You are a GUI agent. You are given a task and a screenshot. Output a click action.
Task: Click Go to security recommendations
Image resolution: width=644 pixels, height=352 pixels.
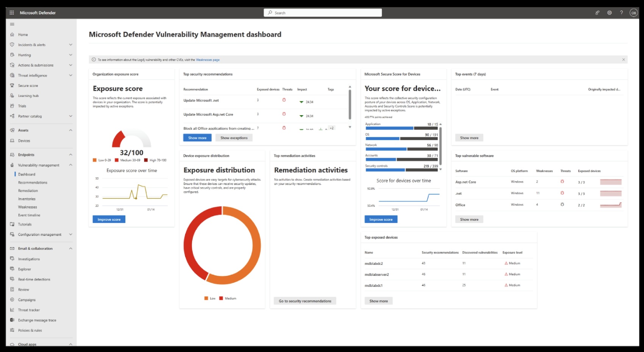(305, 301)
